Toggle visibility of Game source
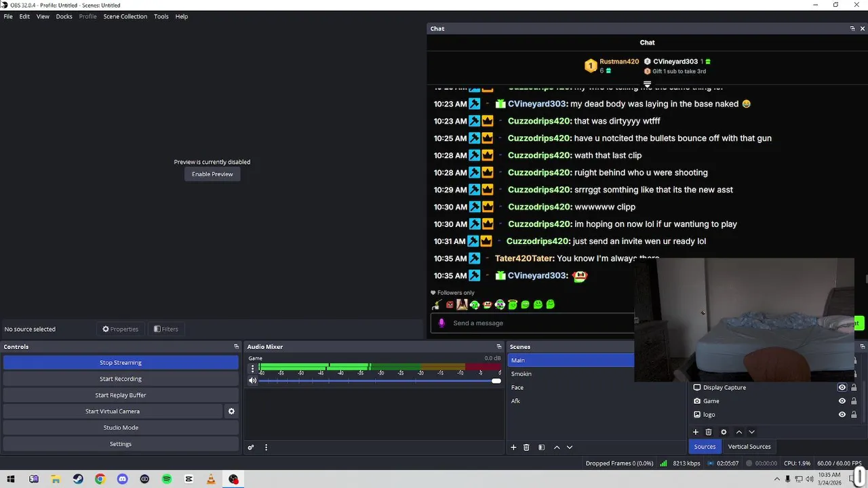The width and height of the screenshot is (868, 488). 842,401
